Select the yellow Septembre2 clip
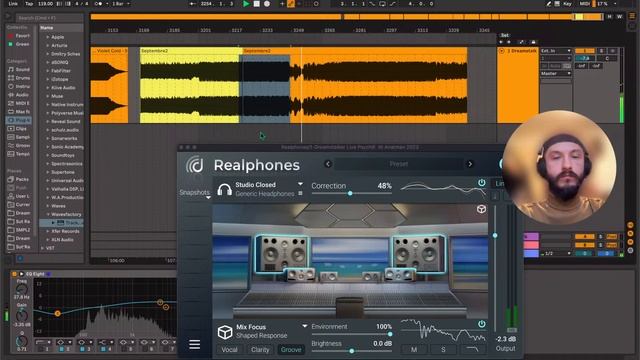Viewport: 640px width, 360px height. coord(189,85)
